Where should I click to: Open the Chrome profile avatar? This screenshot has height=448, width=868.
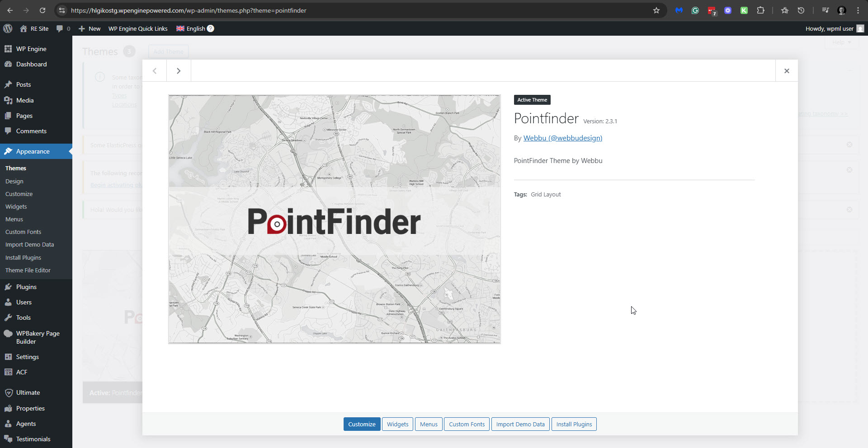coord(842,10)
